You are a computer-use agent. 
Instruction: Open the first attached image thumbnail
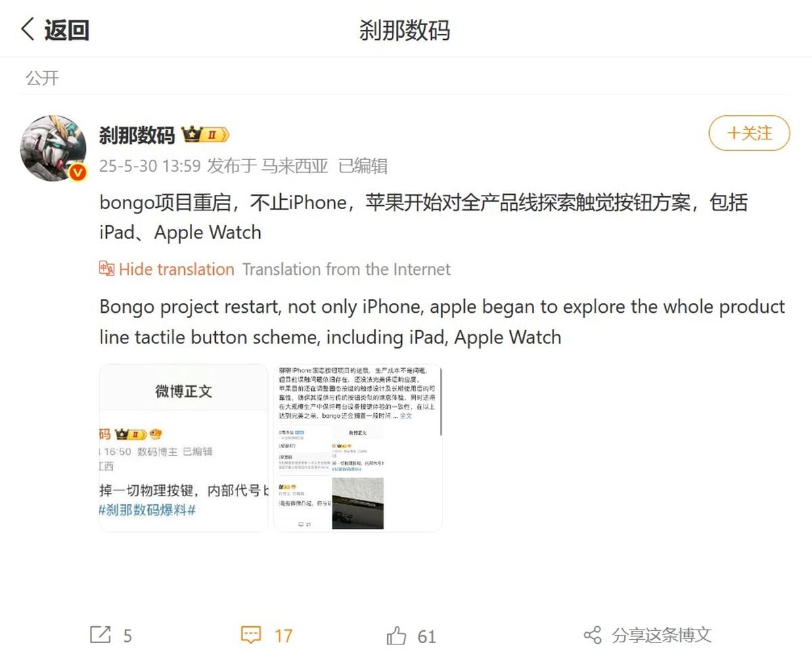coord(184,447)
